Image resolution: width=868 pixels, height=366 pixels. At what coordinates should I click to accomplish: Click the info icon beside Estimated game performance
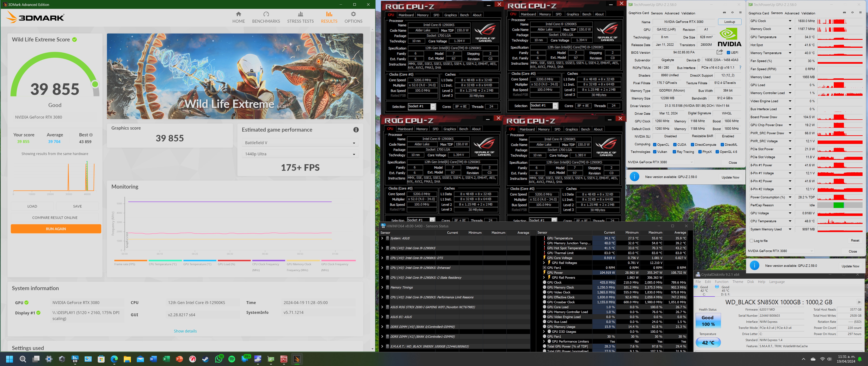tap(356, 130)
